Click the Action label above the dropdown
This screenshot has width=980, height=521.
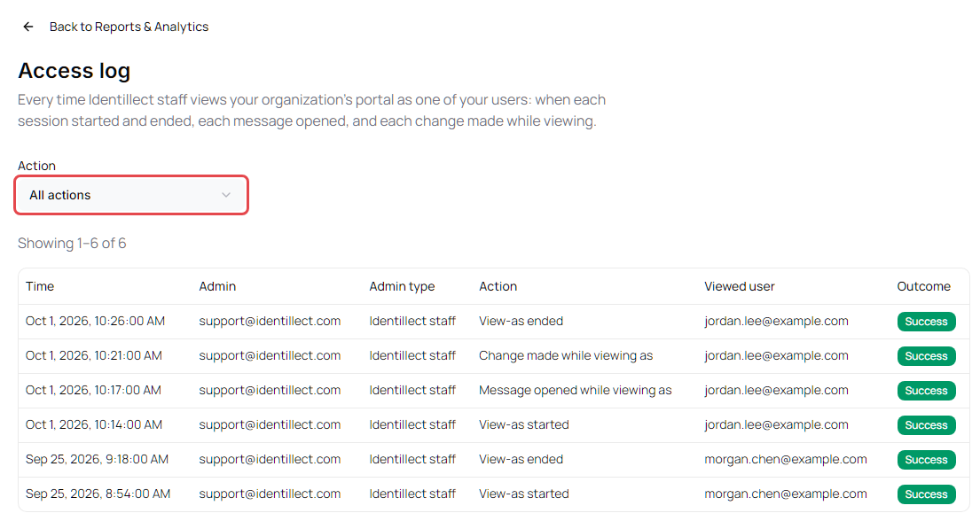[36, 166]
